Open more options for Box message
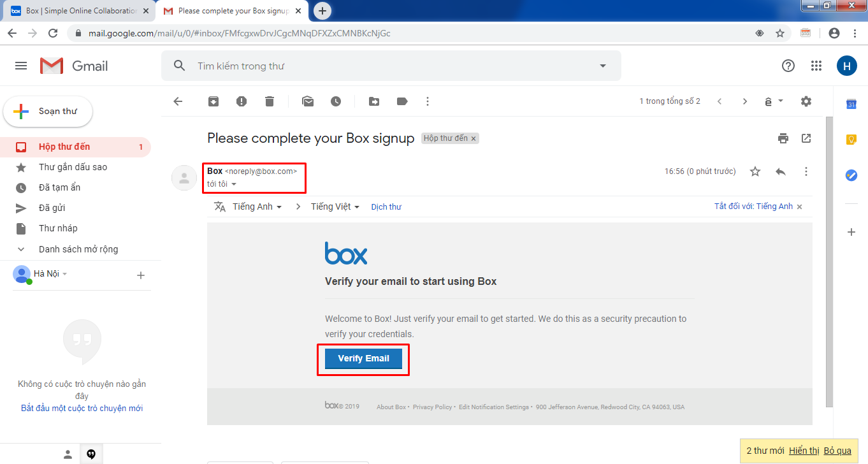This screenshot has width=868, height=464. tap(806, 171)
